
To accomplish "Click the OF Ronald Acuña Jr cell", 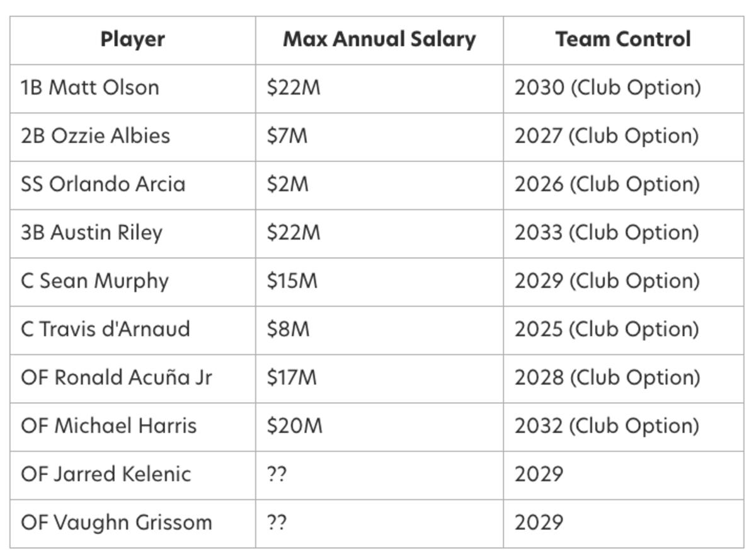I will coord(116,377).
